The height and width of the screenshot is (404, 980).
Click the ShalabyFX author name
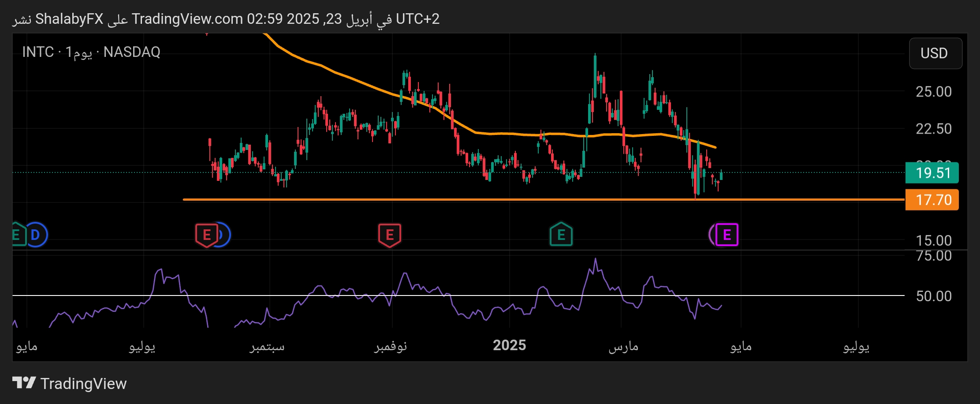pos(69,19)
